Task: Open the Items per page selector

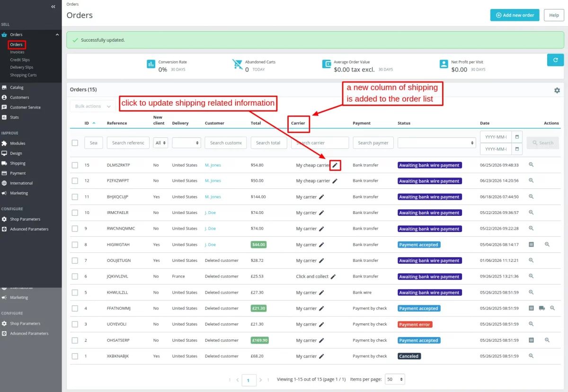Action: (395, 379)
